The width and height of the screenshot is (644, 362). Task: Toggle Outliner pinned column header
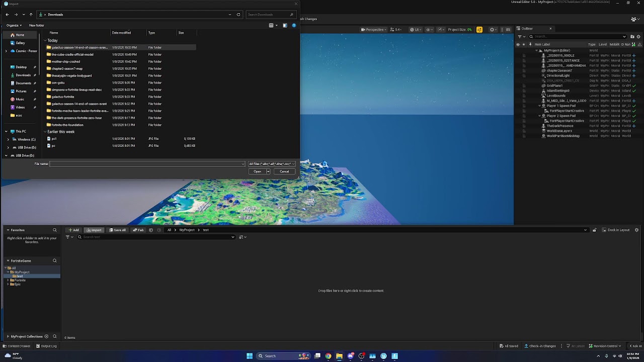click(x=530, y=44)
